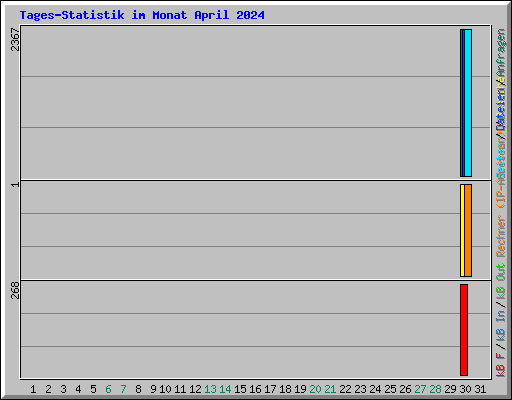
Task: Click the title 'Tages-Statistik im Monat April 2024'
Action: click(x=142, y=15)
